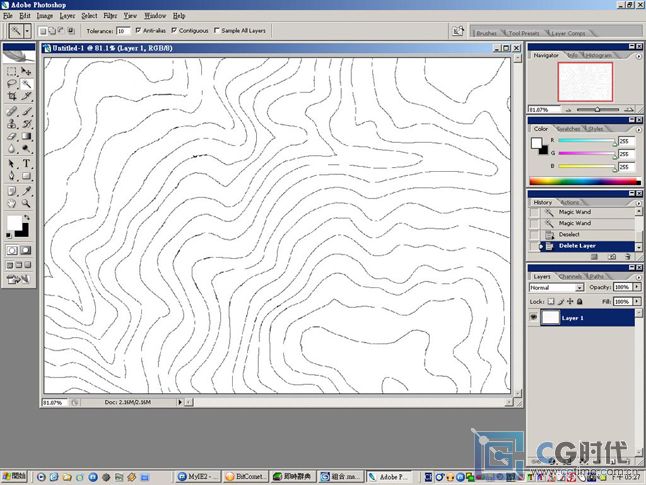Open the Fill slider arrow
This screenshot has height=485, width=646.
click(637, 302)
